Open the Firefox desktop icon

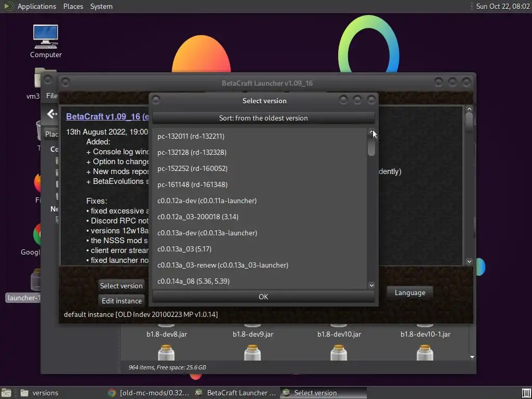[x=37, y=188]
